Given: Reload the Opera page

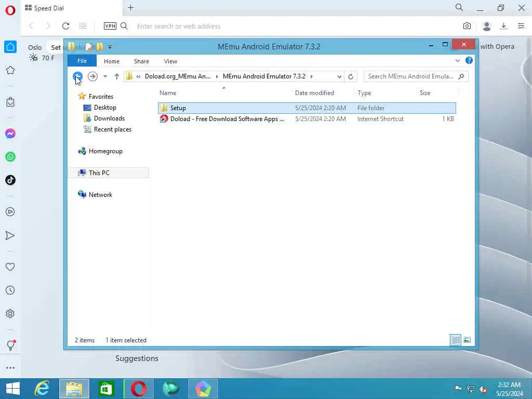Looking at the screenshot, I should (x=65, y=26).
